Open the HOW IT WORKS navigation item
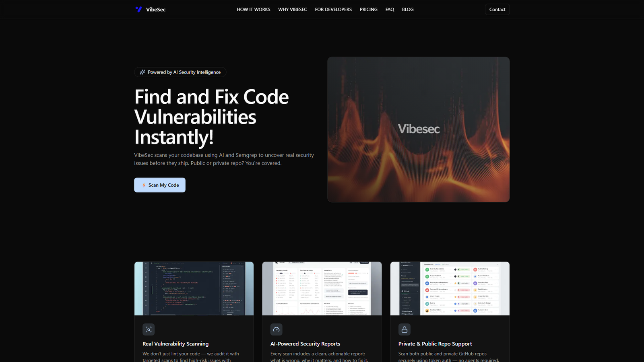Screen dimensions: 644x362 click(x=253, y=9)
